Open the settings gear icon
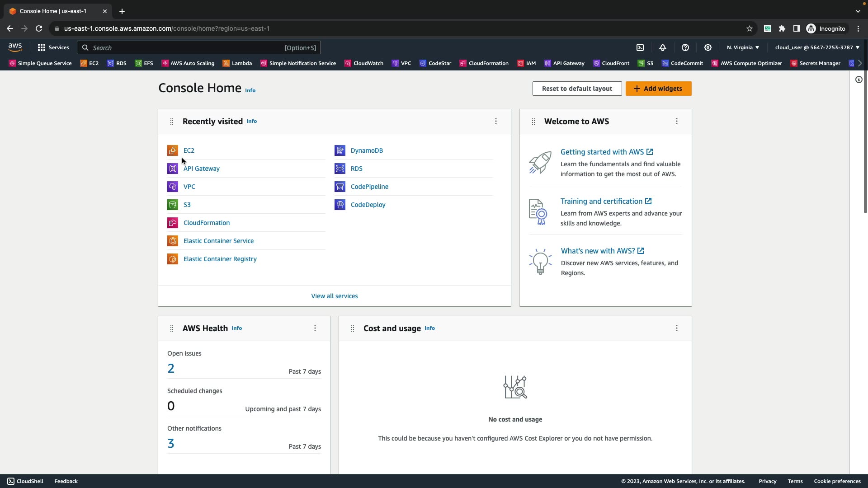 (x=708, y=47)
